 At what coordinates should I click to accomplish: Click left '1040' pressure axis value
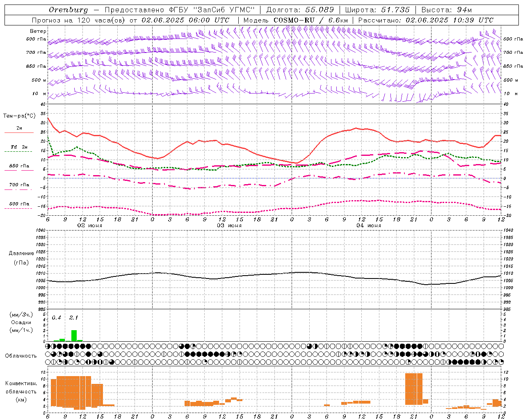click(41, 231)
